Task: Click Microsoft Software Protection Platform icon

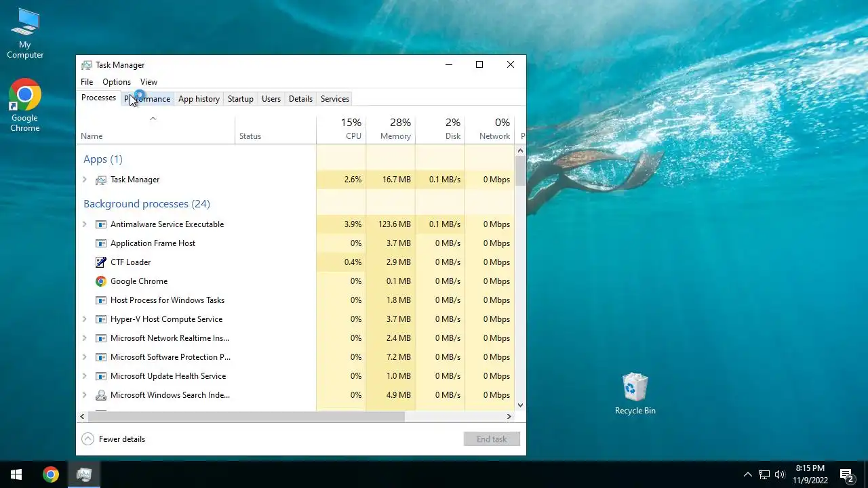Action: (101, 357)
